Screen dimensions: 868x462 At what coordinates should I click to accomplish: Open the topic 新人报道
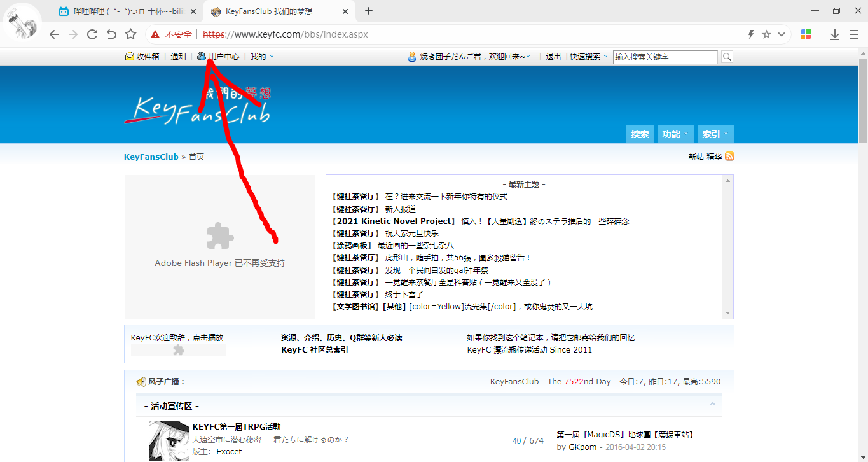pyautogui.click(x=401, y=209)
